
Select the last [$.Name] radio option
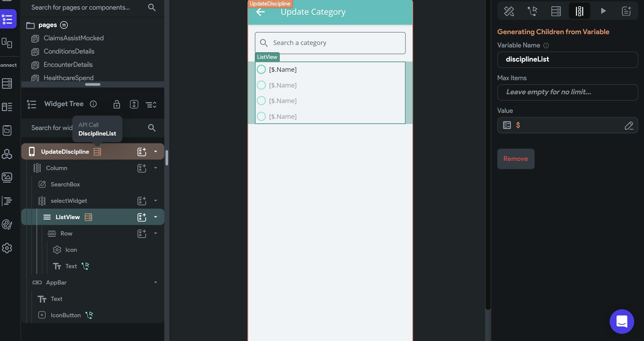tap(261, 116)
